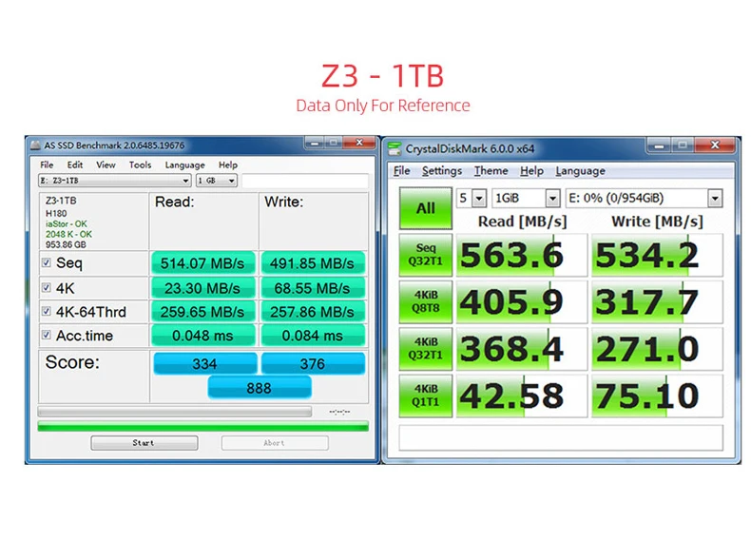Open Help menu in AS SSD Benchmark
751x560 pixels.
pos(228,164)
